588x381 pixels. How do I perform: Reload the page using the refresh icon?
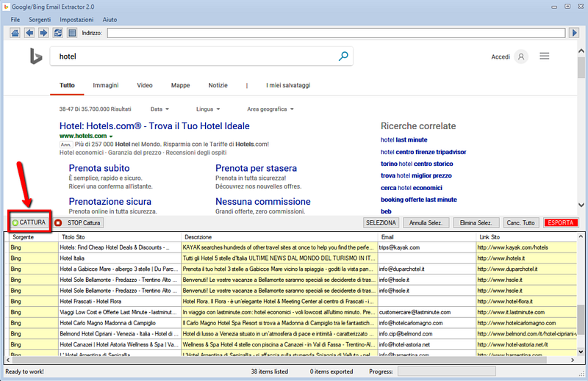coord(58,33)
